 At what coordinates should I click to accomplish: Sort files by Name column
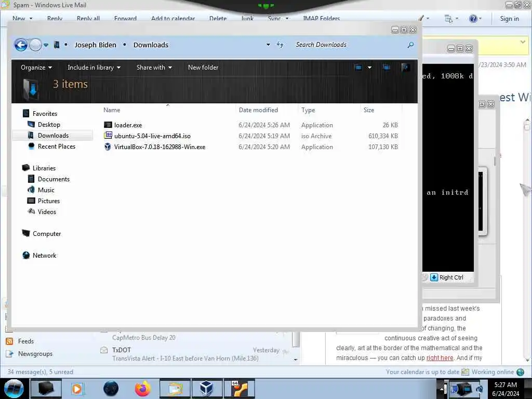[112, 110]
